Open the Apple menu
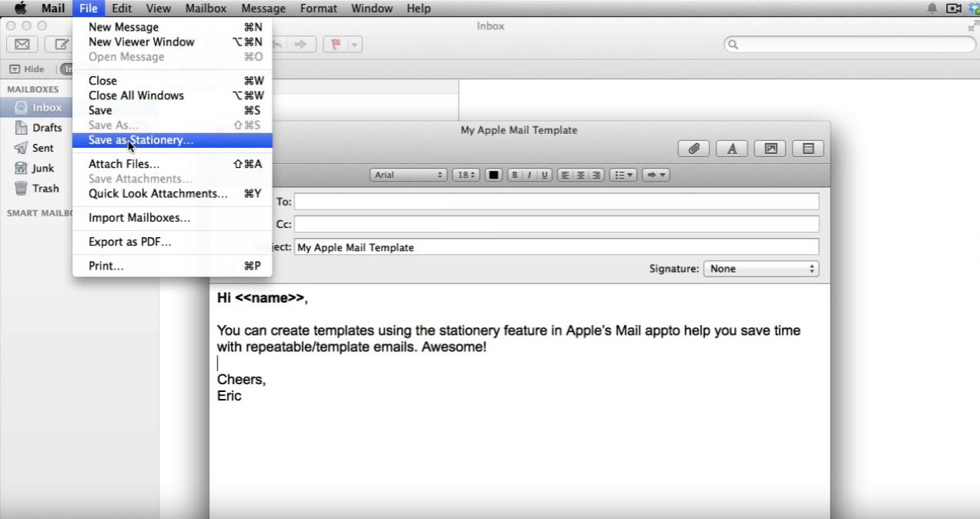The width and height of the screenshot is (980, 519). 20,8
